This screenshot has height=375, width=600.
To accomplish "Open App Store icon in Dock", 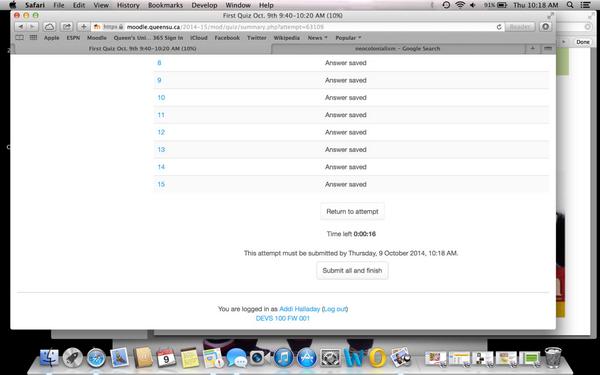I will [307, 358].
